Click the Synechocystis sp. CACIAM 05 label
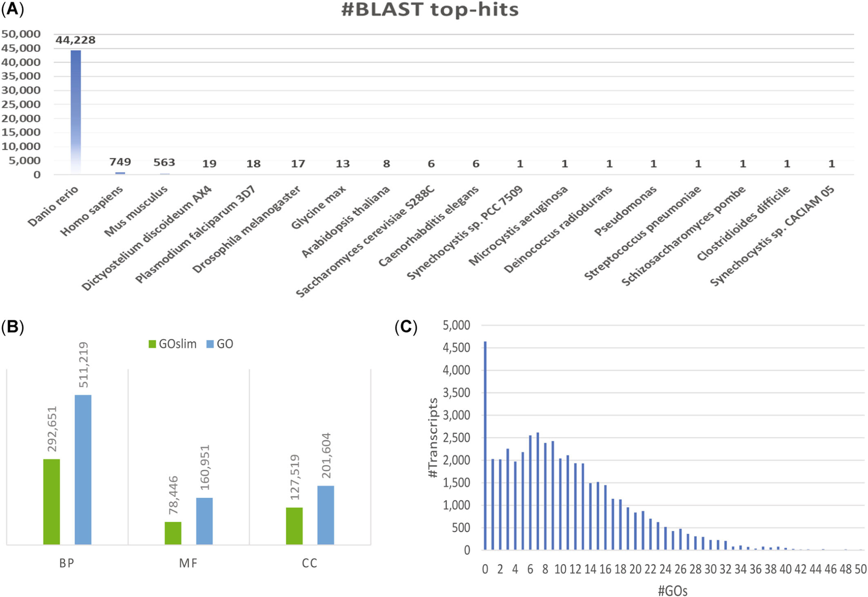 coord(772,236)
